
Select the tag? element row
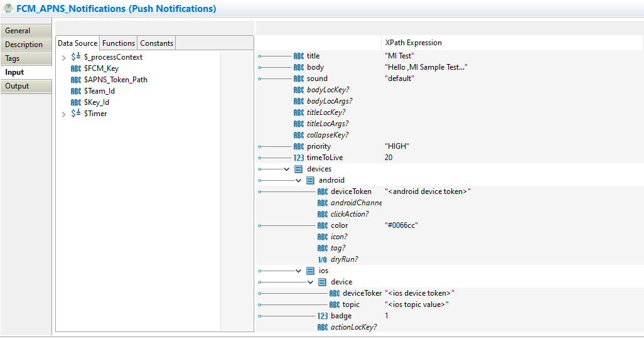(338, 248)
